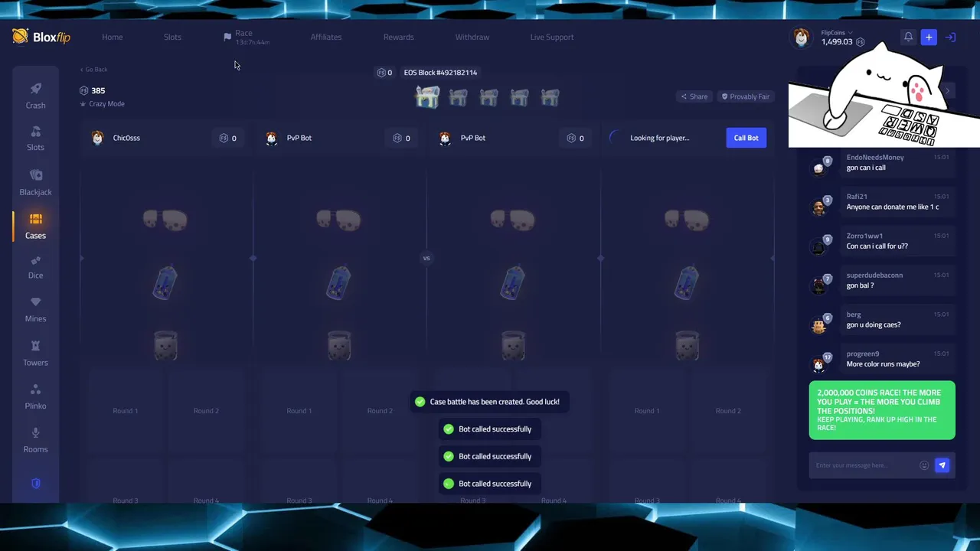Click the first PvP Bot avatar
Image resolution: width=980 pixels, height=551 pixels.
pyautogui.click(x=271, y=138)
